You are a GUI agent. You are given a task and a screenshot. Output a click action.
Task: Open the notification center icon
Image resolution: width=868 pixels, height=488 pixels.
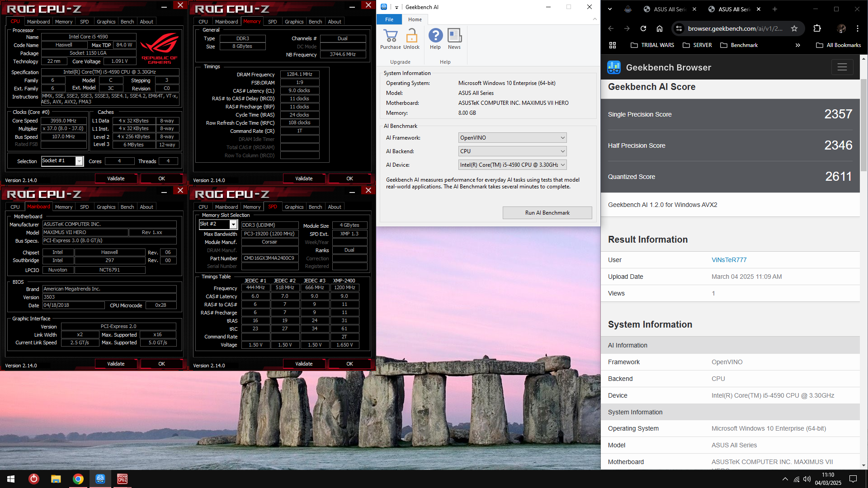(853, 479)
